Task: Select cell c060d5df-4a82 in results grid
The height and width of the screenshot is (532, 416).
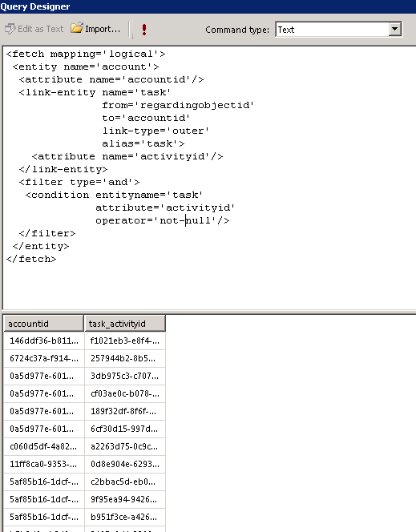Action: click(x=43, y=446)
